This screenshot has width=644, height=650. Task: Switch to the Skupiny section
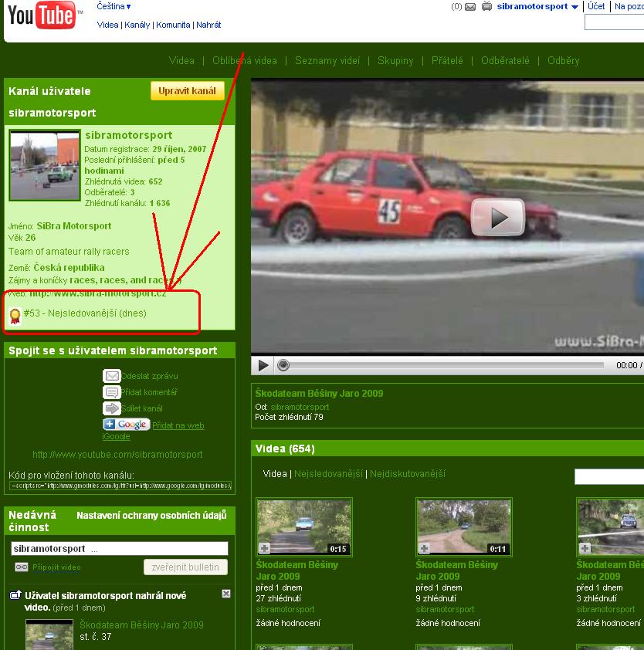(x=395, y=60)
